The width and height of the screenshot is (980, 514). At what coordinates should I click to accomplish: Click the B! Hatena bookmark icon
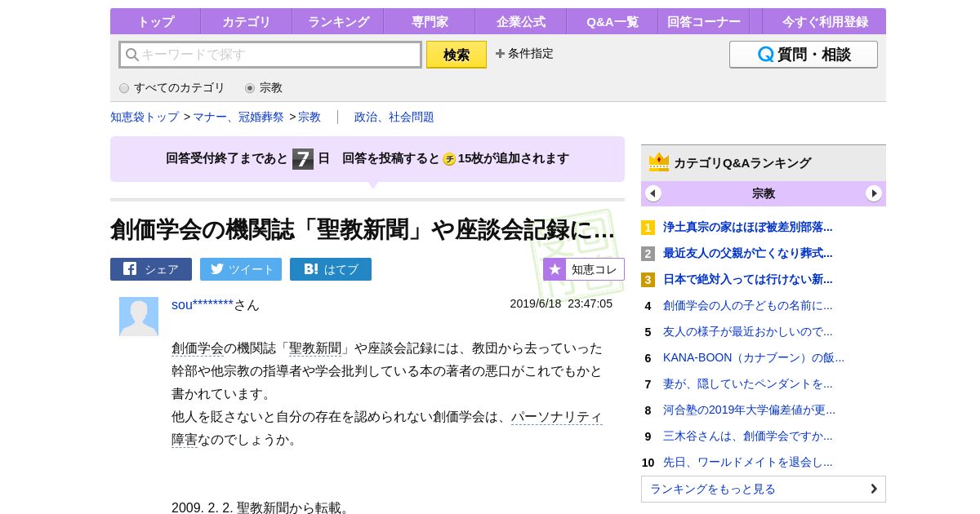tap(310, 268)
